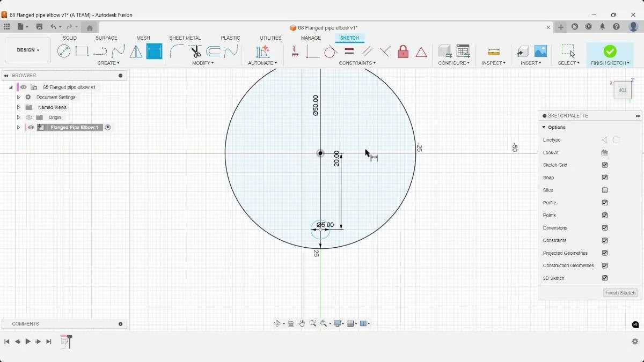Screen dimensions: 644x362
Task: Open the Data Panel grid icon
Action: click(x=6, y=27)
